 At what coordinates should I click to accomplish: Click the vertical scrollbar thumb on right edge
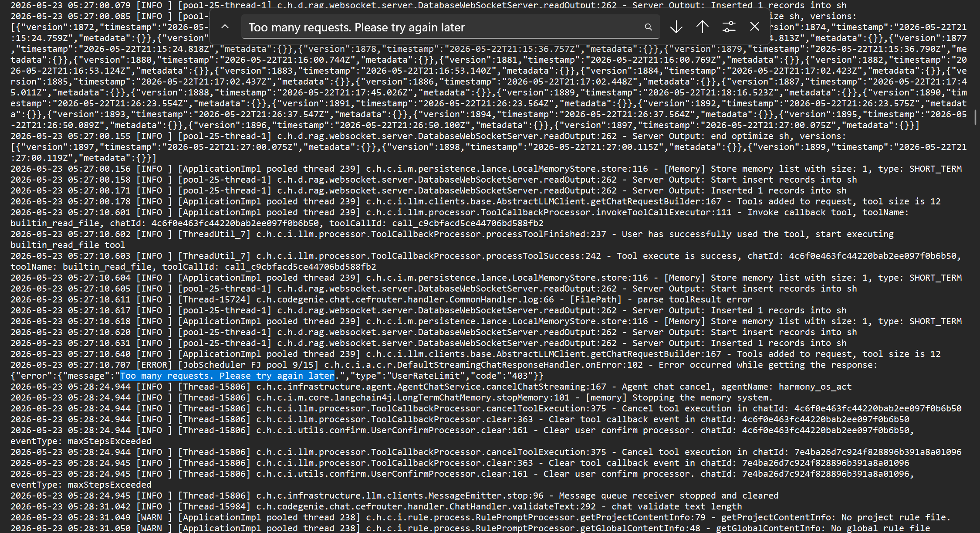click(975, 118)
